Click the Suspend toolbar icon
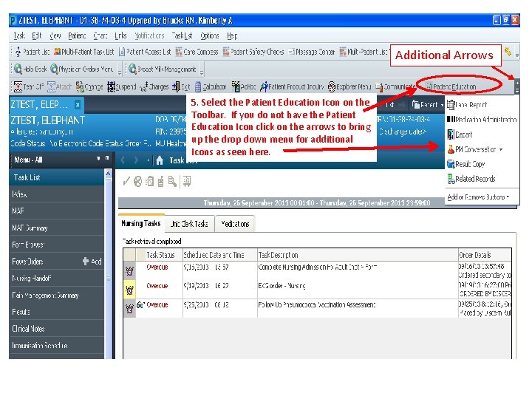The width and height of the screenshot is (532, 399). (x=121, y=87)
